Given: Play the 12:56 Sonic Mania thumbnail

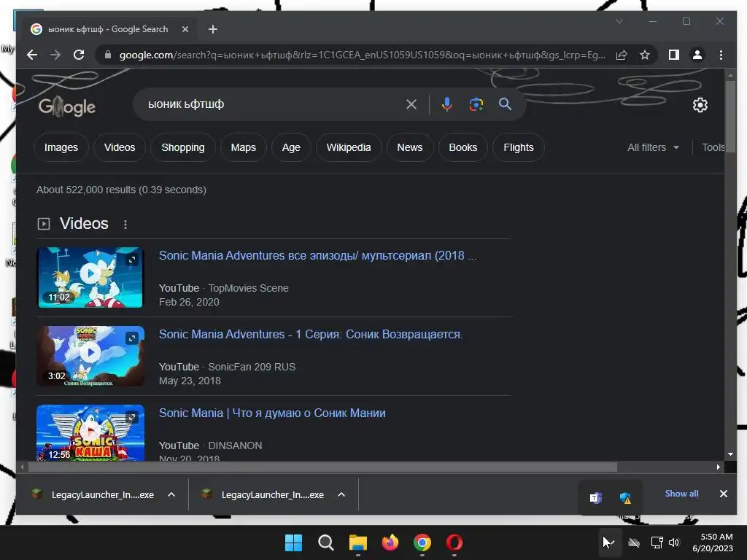Looking at the screenshot, I should pyautogui.click(x=90, y=432).
